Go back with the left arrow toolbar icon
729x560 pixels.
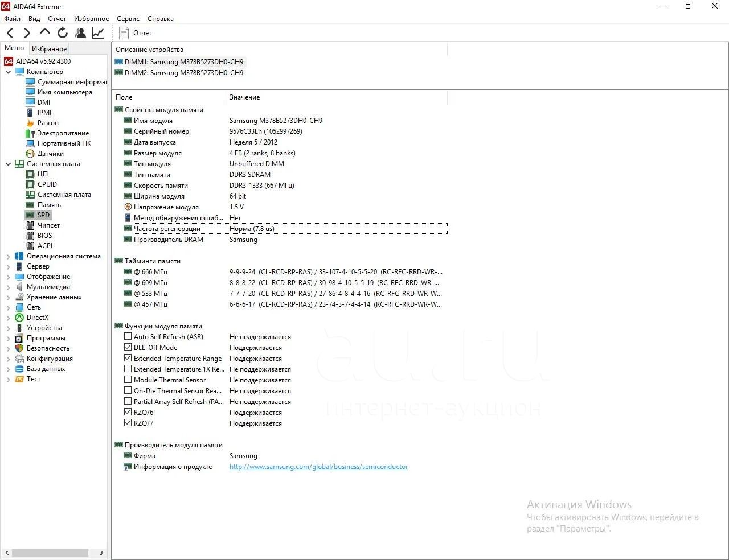[10, 33]
